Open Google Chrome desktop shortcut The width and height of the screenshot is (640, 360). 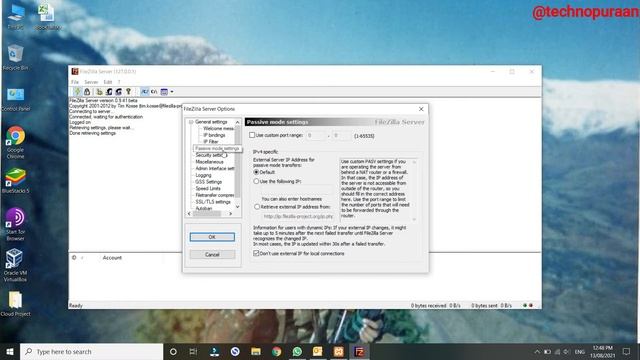click(x=16, y=142)
